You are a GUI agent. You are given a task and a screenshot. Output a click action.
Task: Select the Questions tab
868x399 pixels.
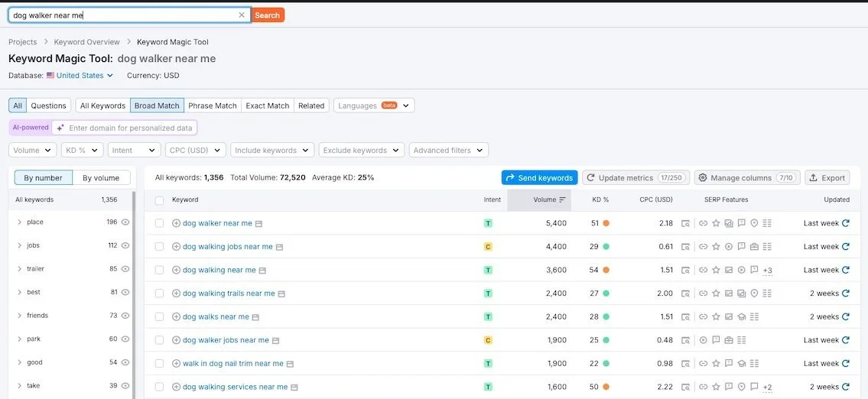pos(49,105)
